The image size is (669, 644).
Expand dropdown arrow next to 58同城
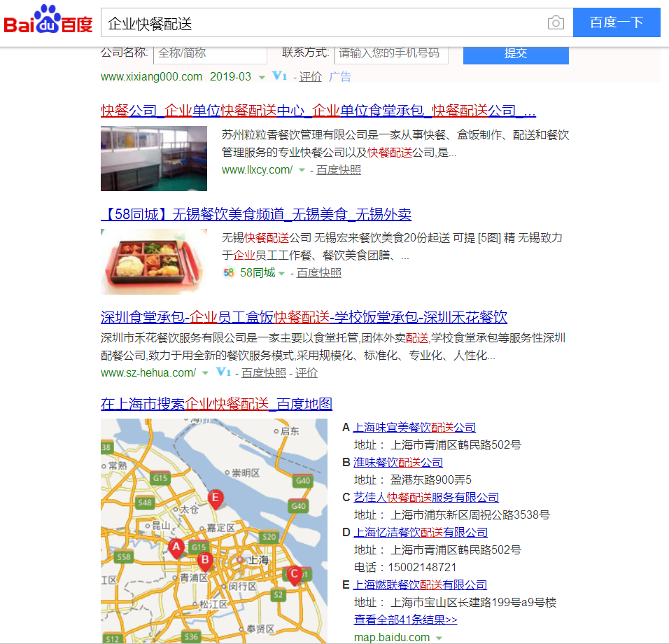click(x=281, y=273)
